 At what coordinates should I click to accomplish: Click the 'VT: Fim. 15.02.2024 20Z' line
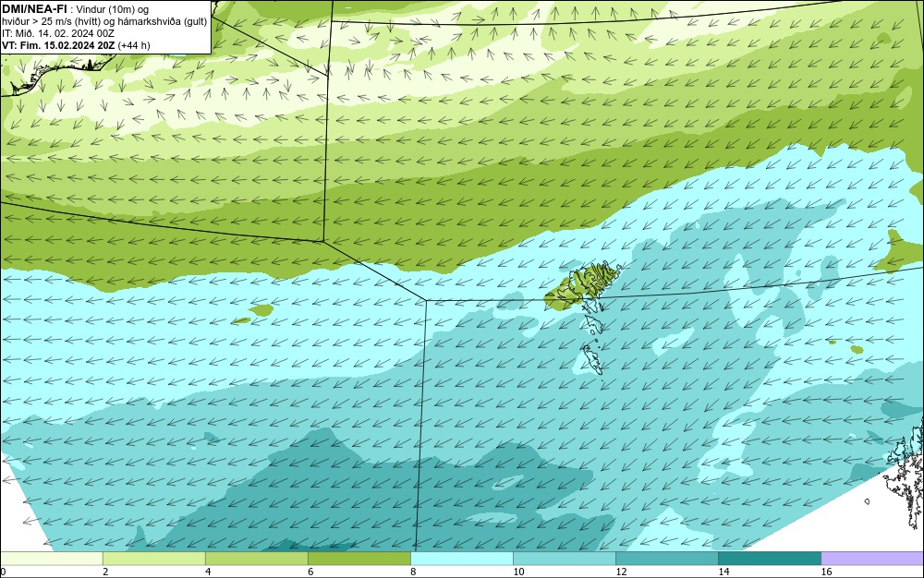(58, 45)
